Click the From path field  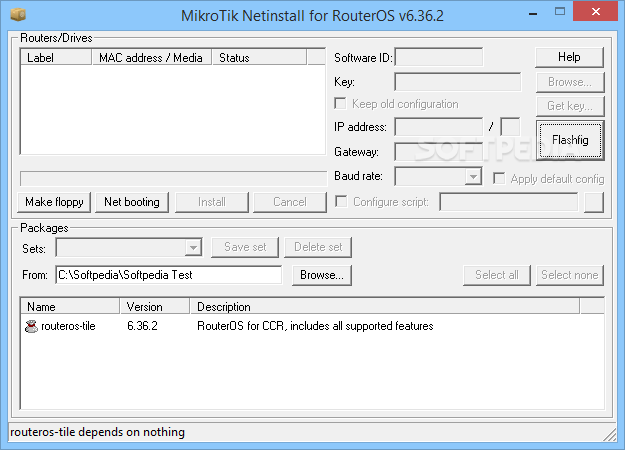point(169,275)
